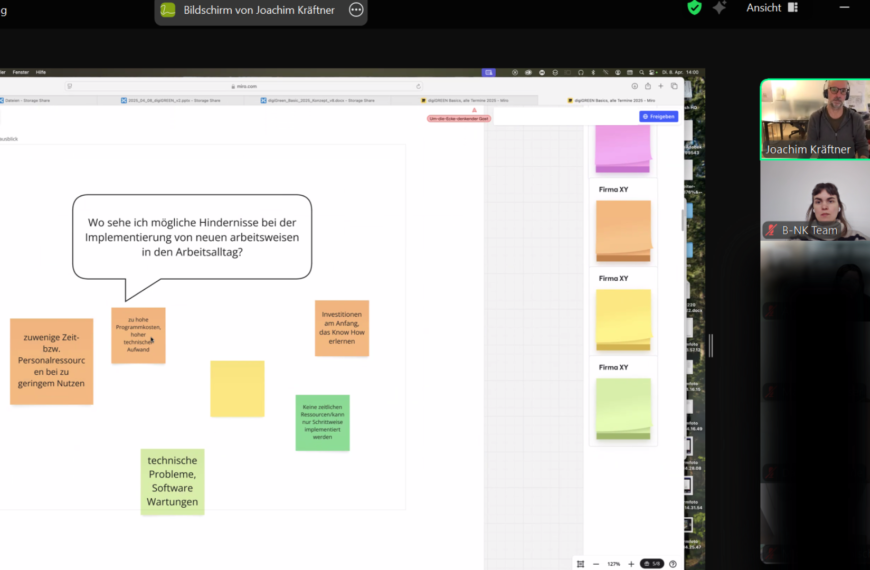Click the Miro template panel scrollbar
The width and height of the screenshot is (870, 570).
click(682, 220)
